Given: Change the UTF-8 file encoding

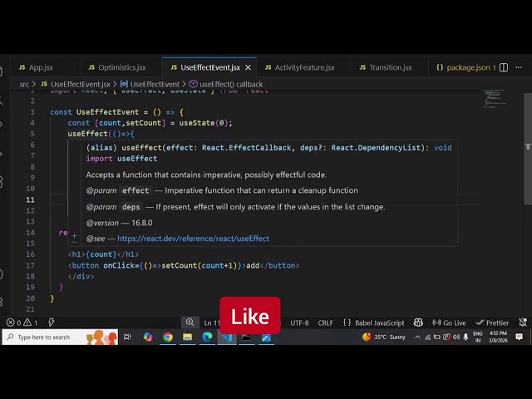Looking at the screenshot, I should (x=299, y=323).
